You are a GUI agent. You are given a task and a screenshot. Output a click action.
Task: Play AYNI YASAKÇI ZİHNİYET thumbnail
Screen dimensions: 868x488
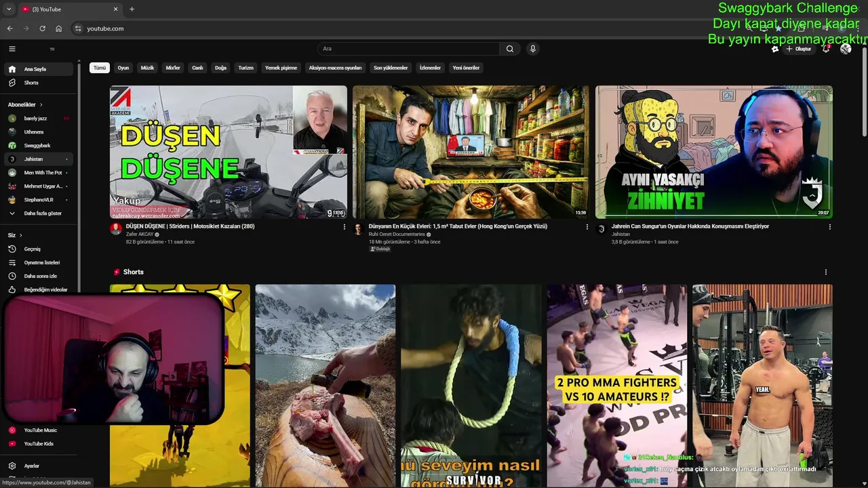tap(714, 152)
